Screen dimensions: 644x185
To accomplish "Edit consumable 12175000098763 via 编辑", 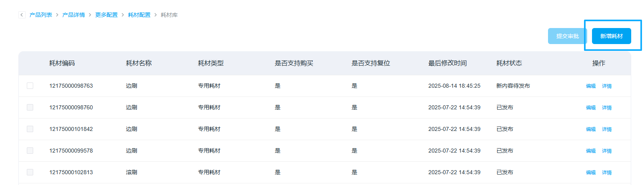I will coord(591,86).
